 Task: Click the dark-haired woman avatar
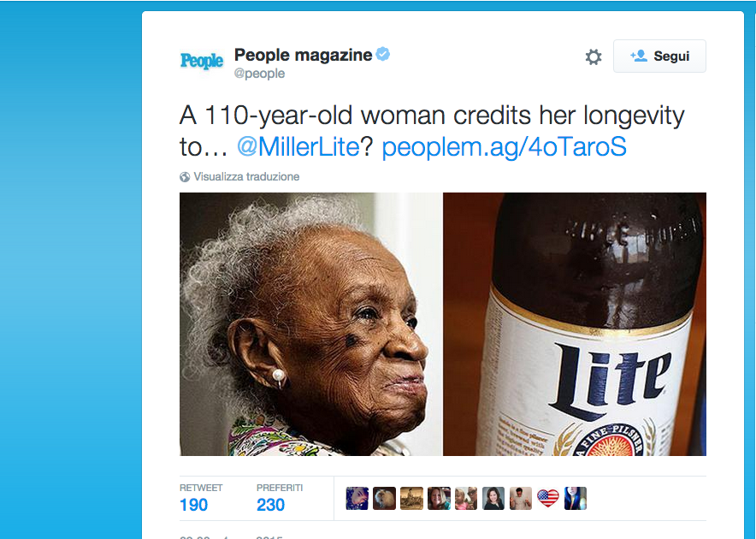[493, 499]
